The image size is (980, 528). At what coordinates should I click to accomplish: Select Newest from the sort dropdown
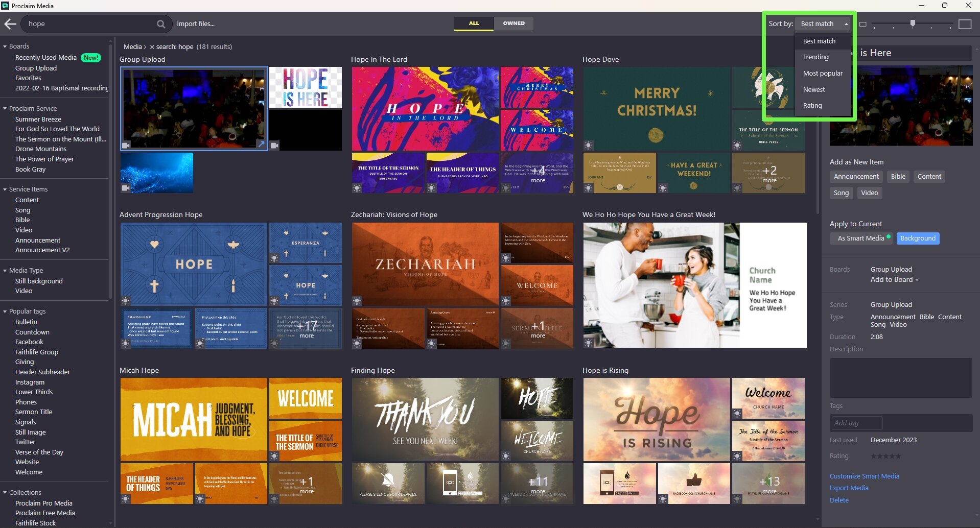(x=813, y=89)
